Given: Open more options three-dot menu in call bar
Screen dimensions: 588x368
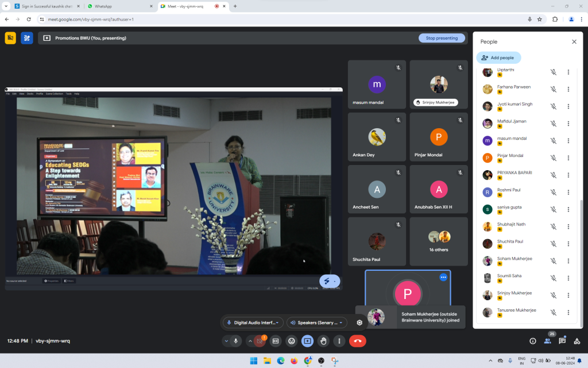Looking at the screenshot, I should point(339,341).
